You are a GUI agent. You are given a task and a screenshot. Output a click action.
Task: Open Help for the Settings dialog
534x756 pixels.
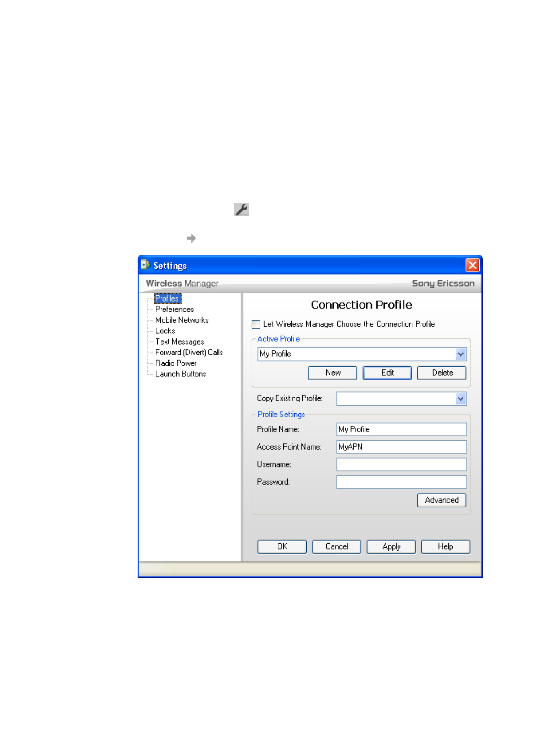pos(446,546)
